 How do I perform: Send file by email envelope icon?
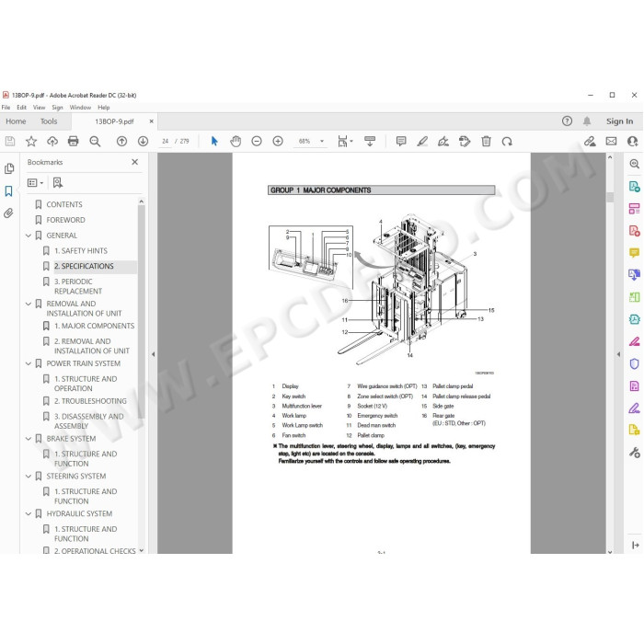pos(611,142)
